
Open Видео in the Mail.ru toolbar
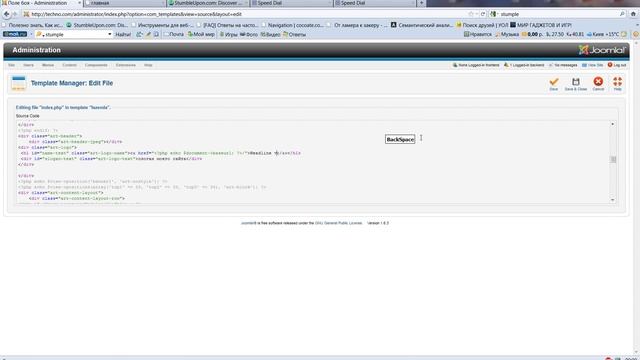click(x=270, y=34)
